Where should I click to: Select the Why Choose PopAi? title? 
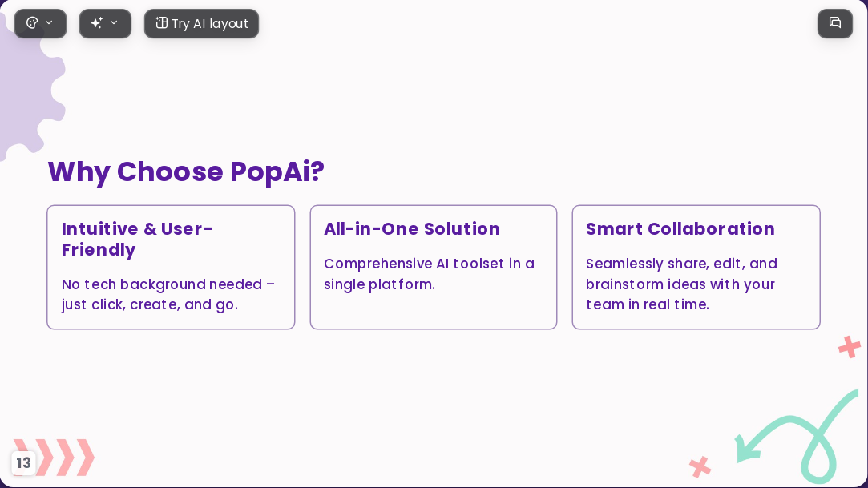(186, 171)
